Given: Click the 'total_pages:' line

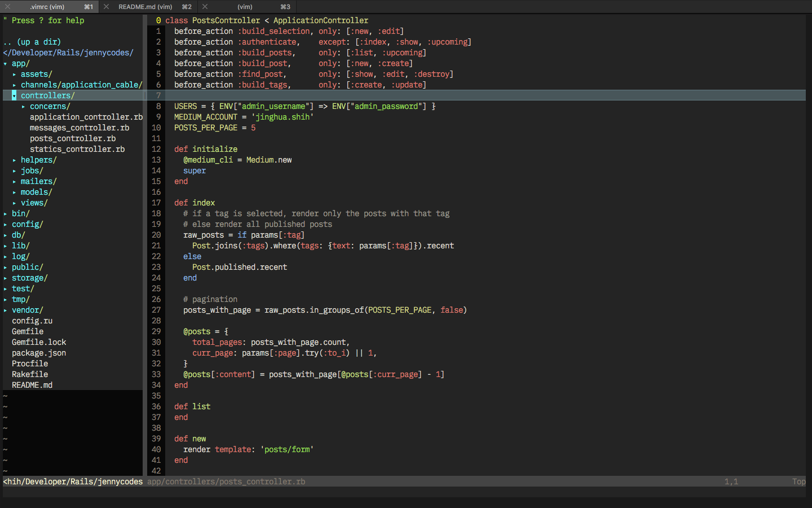Looking at the screenshot, I should point(271,343).
